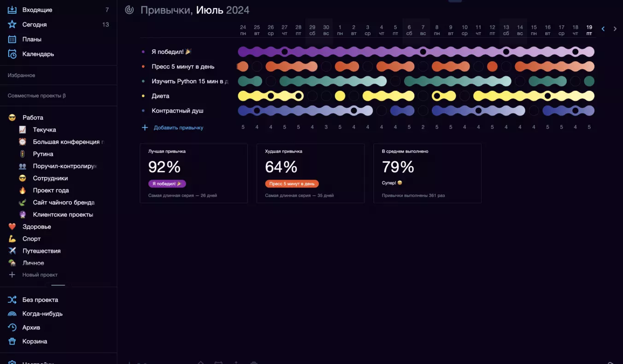
Task: Click the Новый проект button
Action: (40, 275)
